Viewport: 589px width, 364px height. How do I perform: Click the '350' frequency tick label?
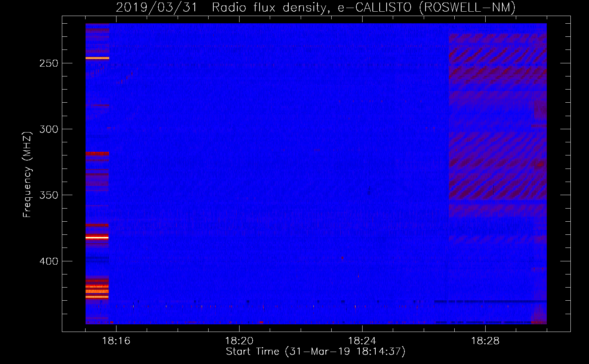[49, 195]
